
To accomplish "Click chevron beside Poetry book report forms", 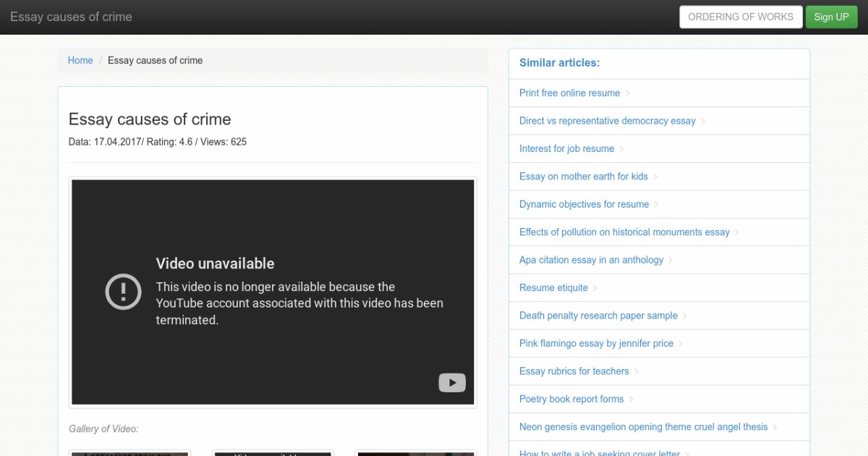I will pos(631,400).
